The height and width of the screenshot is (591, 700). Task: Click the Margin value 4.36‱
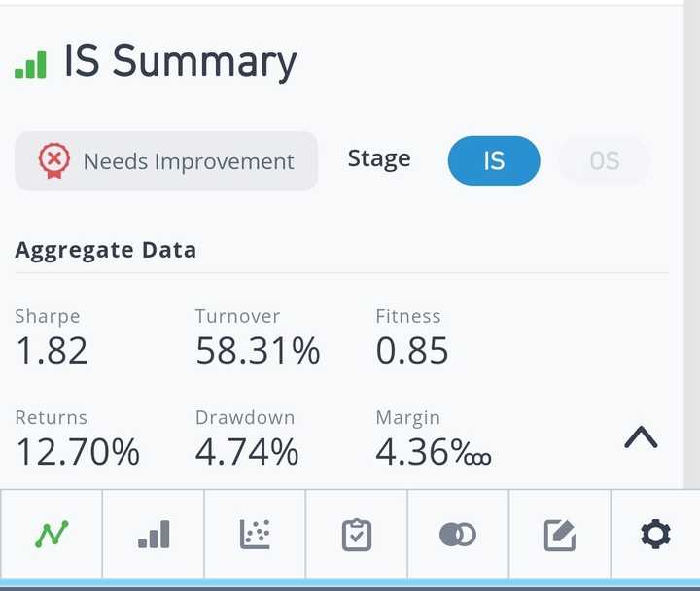coord(433,452)
